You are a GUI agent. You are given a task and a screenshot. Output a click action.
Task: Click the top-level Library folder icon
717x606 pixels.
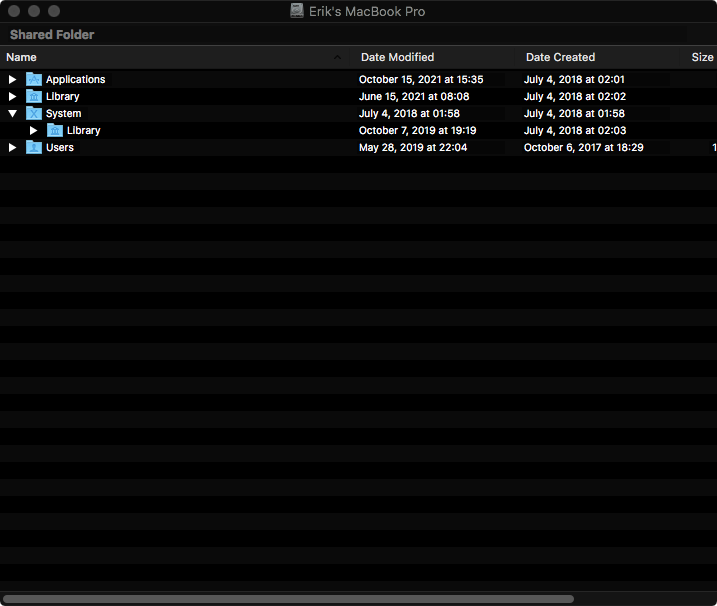point(34,96)
